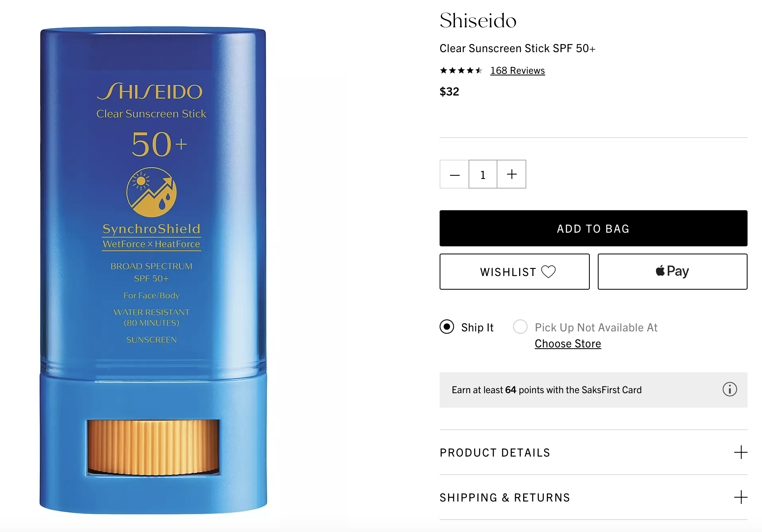Click the SaksFirst Card points banner
This screenshot has width=762, height=532.
click(x=593, y=390)
